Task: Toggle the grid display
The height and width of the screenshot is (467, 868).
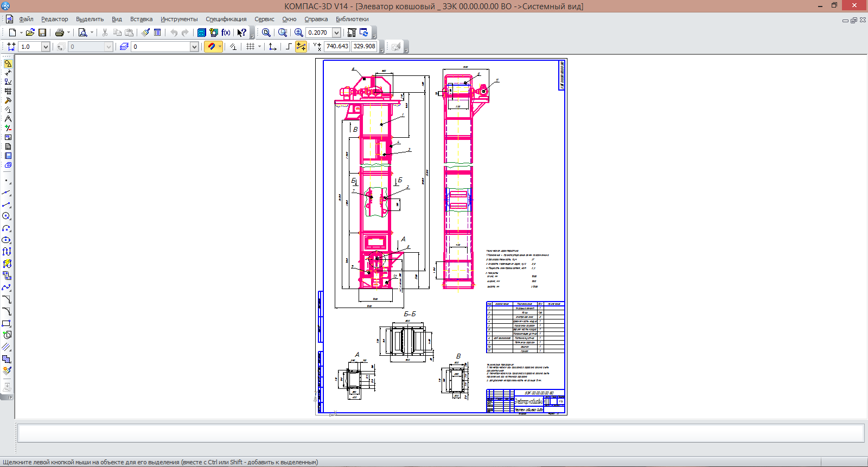Action: click(250, 47)
